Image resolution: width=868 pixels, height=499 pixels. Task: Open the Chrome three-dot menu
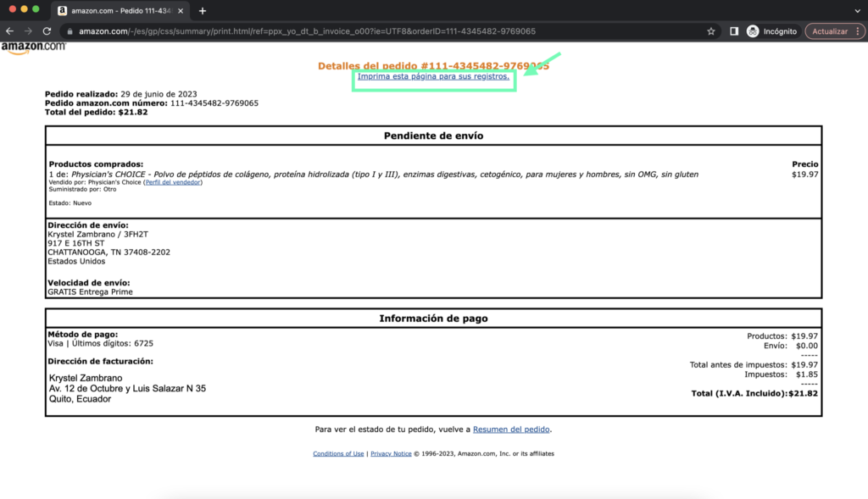click(x=860, y=31)
